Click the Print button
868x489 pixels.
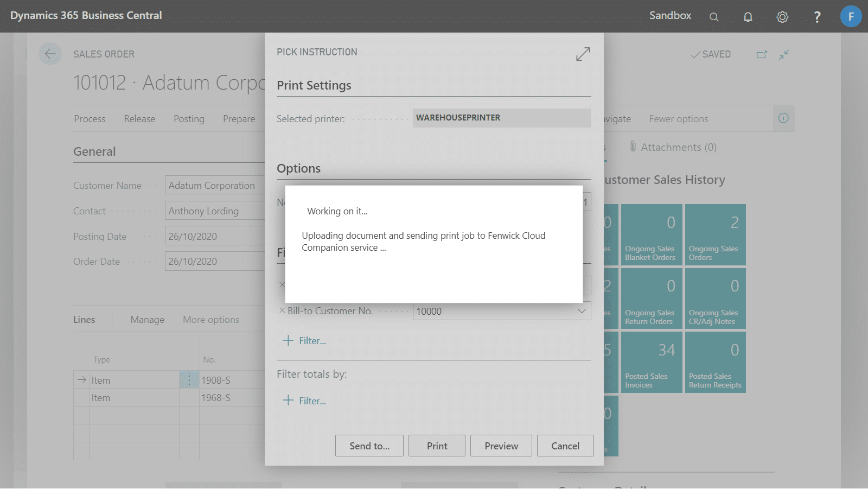(x=437, y=446)
